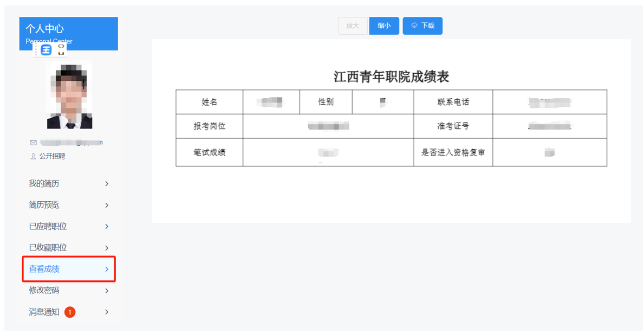Image resolution: width=644 pixels, height=334 pixels.
Task: Click chevron beside 修改密码
Action: [x=107, y=291]
